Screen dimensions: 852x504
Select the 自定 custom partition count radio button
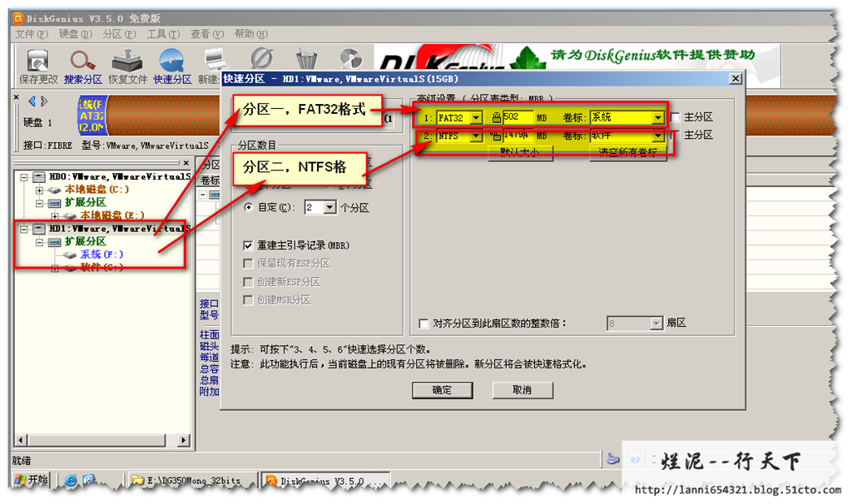(248, 207)
